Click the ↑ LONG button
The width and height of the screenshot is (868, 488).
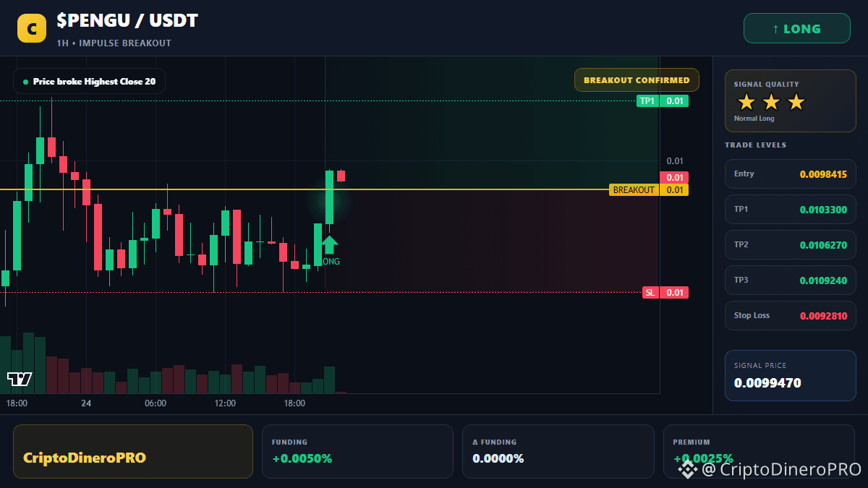coord(797,29)
